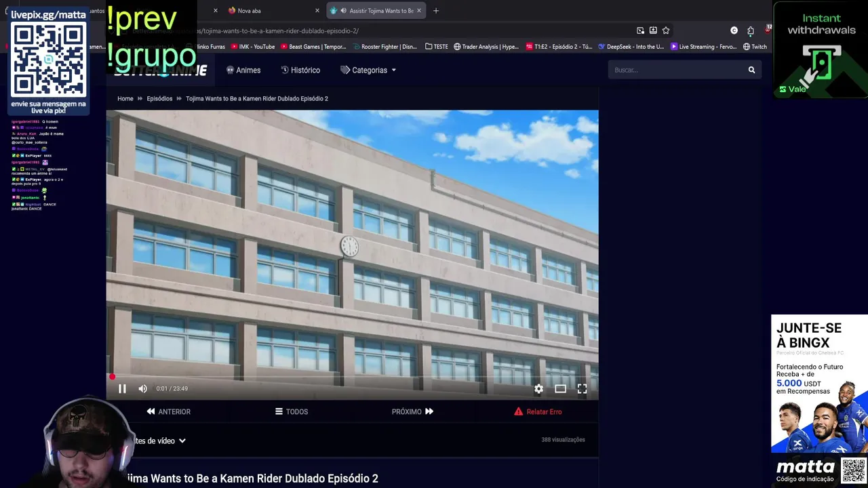868x488 pixels.
Task: Click the 388 visualizações text
Action: tap(563, 440)
